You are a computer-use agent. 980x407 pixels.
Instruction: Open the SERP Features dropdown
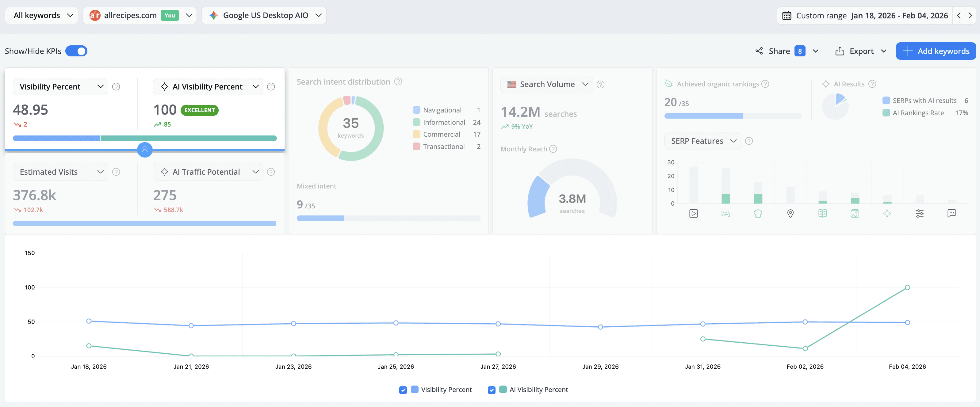pyautogui.click(x=734, y=141)
